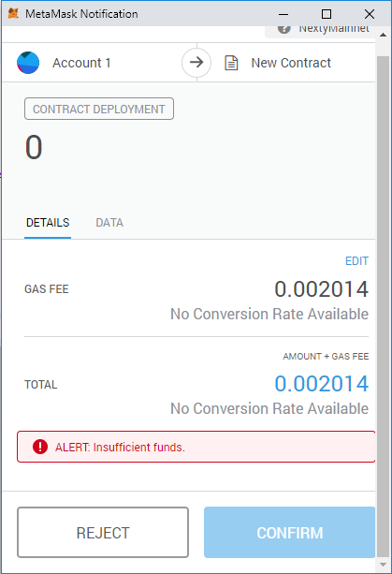Click the scrollbar down arrow

(x=384, y=565)
